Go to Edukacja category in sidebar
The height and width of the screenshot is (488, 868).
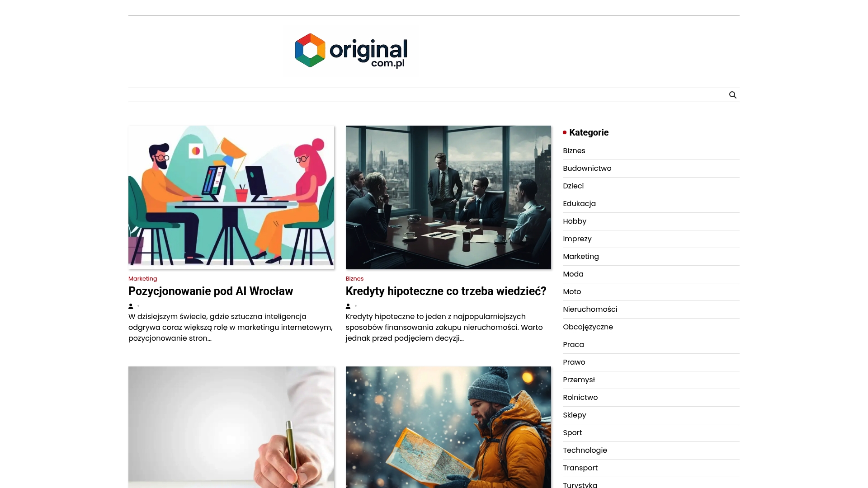tap(579, 204)
